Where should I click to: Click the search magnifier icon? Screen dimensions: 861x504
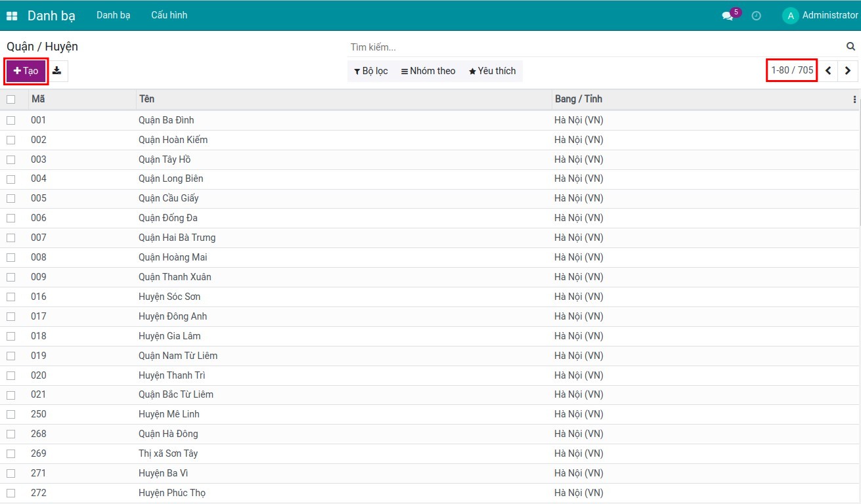pos(850,47)
